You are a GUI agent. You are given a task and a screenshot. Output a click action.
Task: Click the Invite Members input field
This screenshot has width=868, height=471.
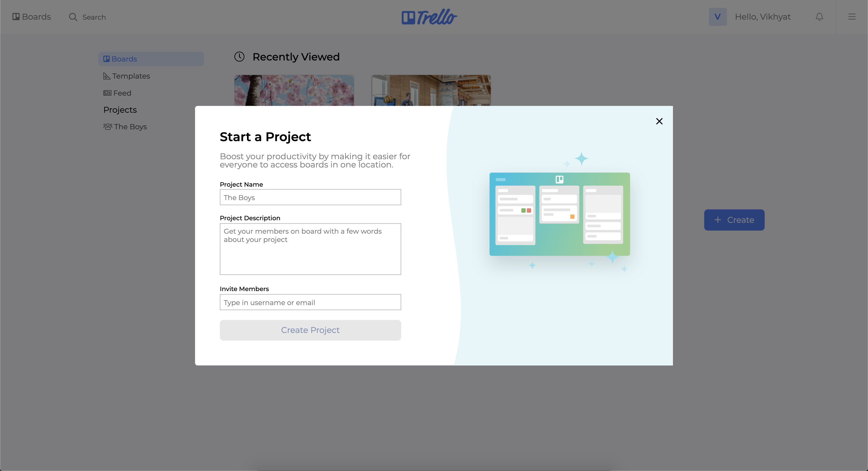pos(310,302)
